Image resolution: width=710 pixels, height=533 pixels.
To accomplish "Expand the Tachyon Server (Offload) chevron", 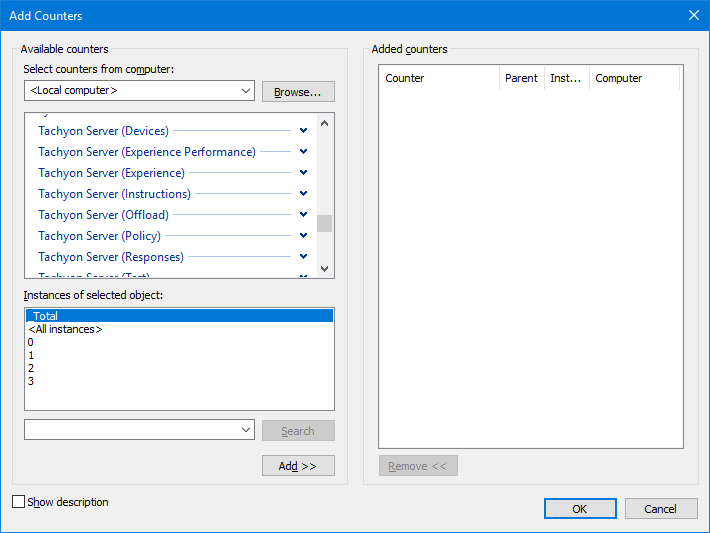I will pos(303,214).
